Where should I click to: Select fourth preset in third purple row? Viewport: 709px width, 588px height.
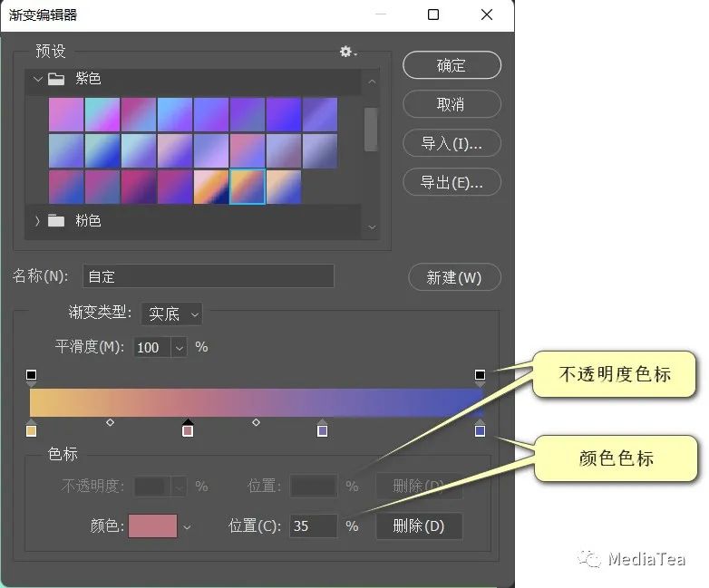[175, 187]
